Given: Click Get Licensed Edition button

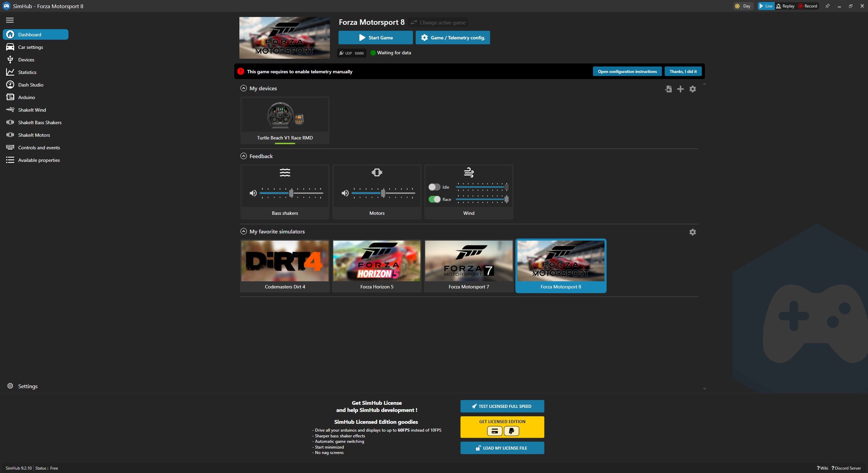Looking at the screenshot, I should click(502, 427).
